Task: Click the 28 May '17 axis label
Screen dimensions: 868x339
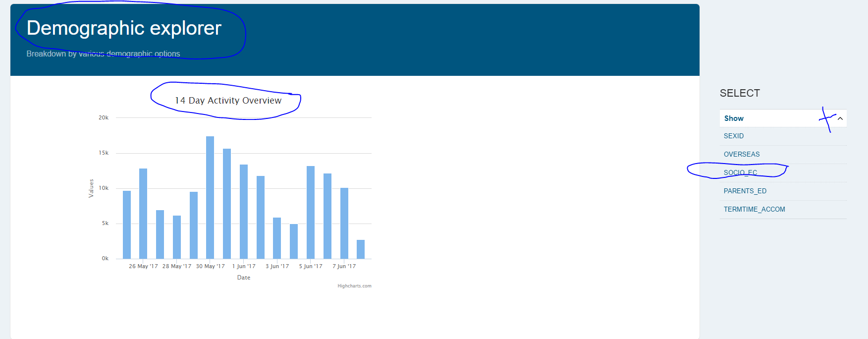Action: pyautogui.click(x=177, y=266)
